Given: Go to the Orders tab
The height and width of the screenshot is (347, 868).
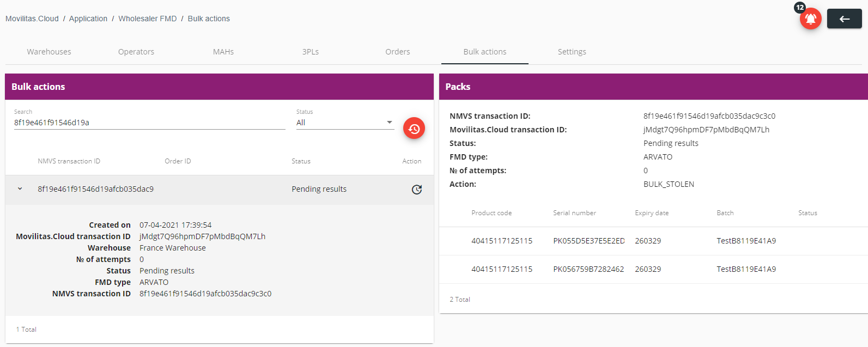Looking at the screenshot, I should coord(398,52).
